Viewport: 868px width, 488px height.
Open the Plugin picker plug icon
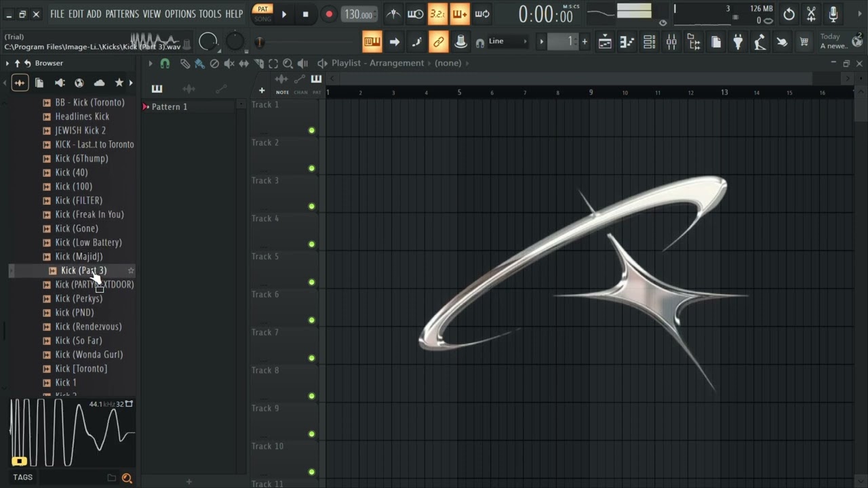(x=738, y=42)
